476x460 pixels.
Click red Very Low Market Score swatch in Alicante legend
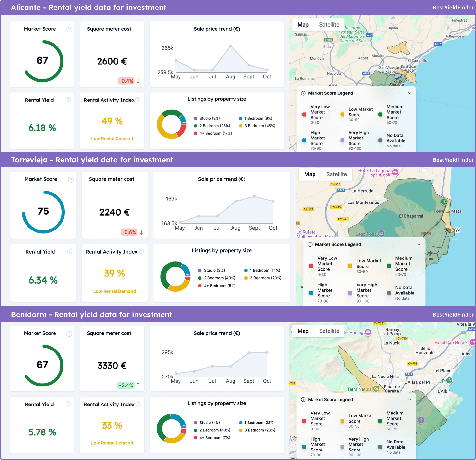304,114
